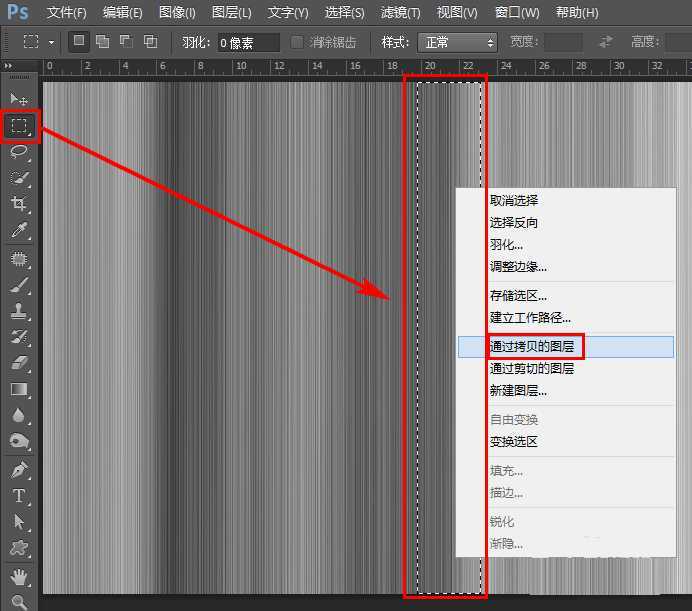Choose 变换选区 in context menu
This screenshot has height=611, width=692.
point(565,441)
